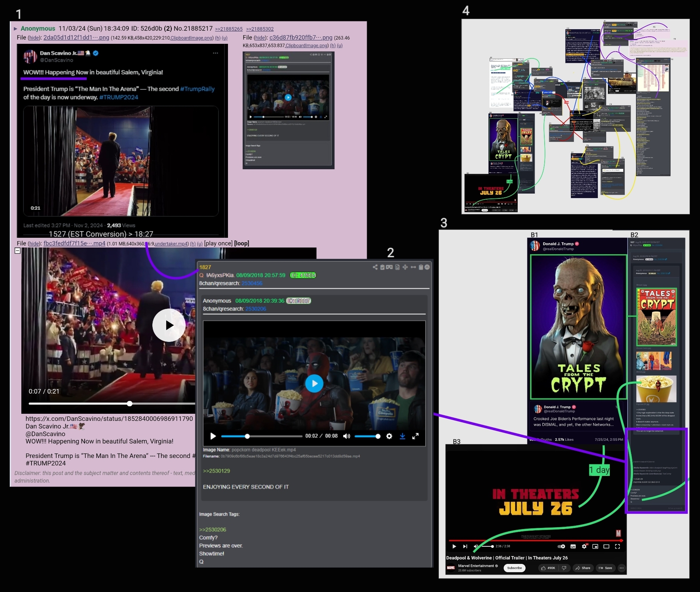
Task: Follow the >>2530129 quote link
Action: [x=216, y=471]
